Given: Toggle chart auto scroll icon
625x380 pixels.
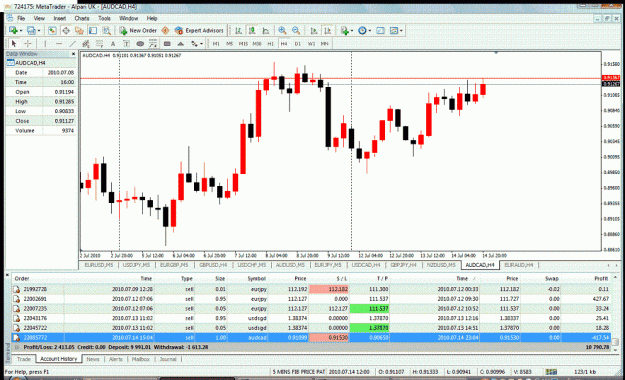Looking at the screenshot, I should 314,30.
